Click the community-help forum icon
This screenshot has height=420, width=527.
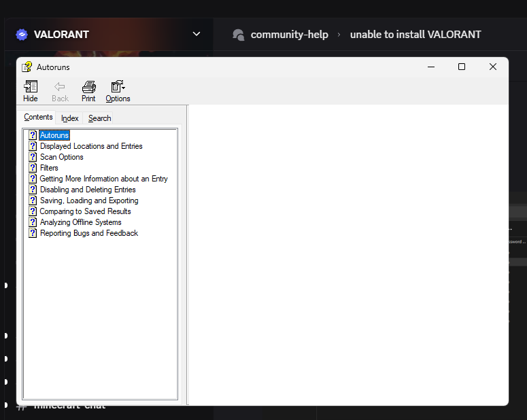tap(238, 35)
